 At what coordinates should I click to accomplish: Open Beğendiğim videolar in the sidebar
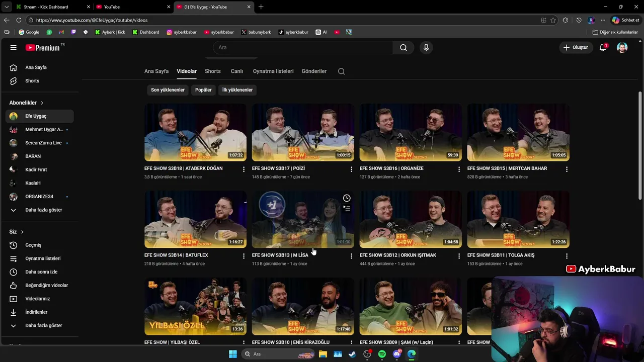pyautogui.click(x=39, y=286)
